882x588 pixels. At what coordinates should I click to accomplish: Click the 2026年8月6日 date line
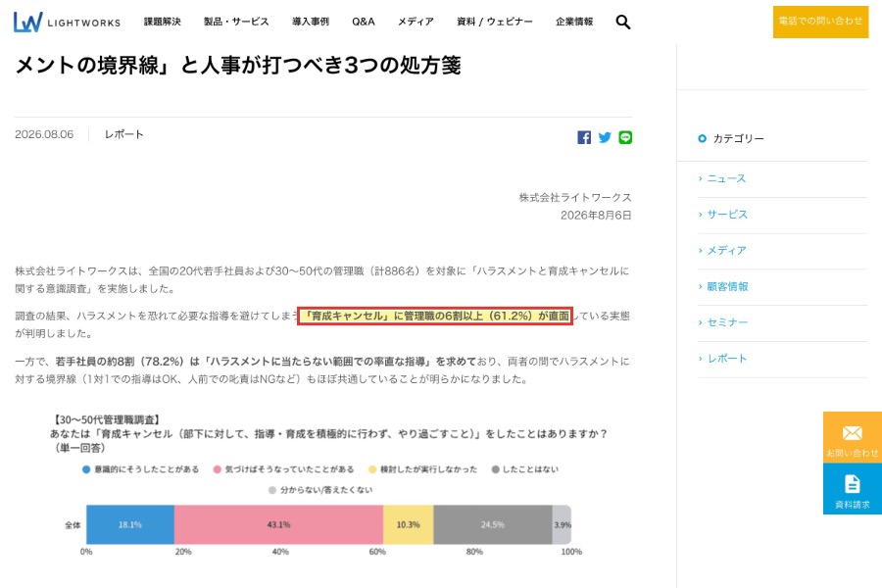[x=596, y=216]
